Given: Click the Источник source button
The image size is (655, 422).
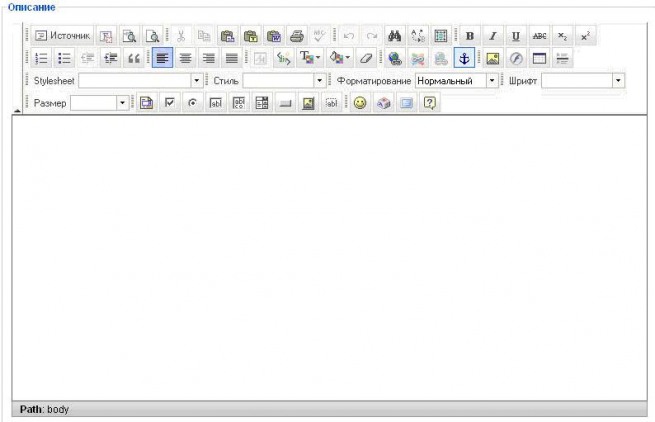Looking at the screenshot, I should [62, 36].
